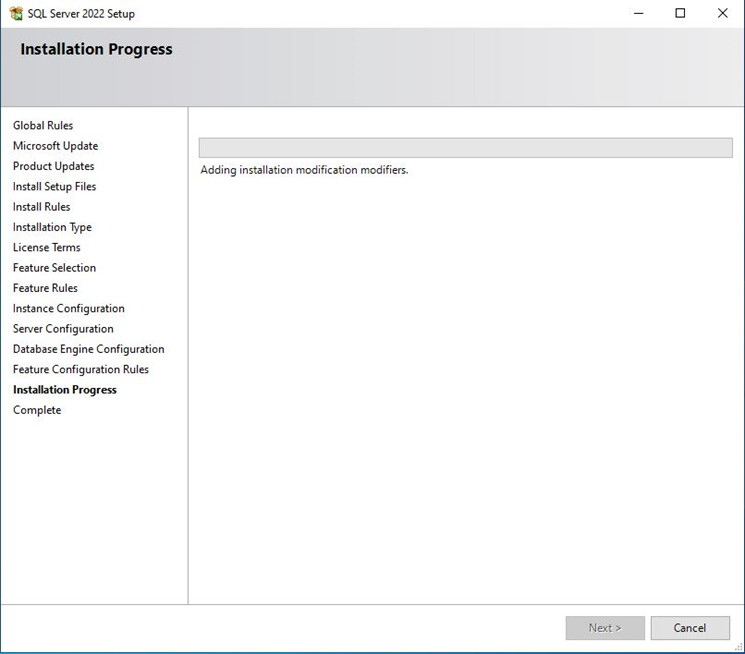
Task: Select Instance Configuration step
Action: click(69, 308)
